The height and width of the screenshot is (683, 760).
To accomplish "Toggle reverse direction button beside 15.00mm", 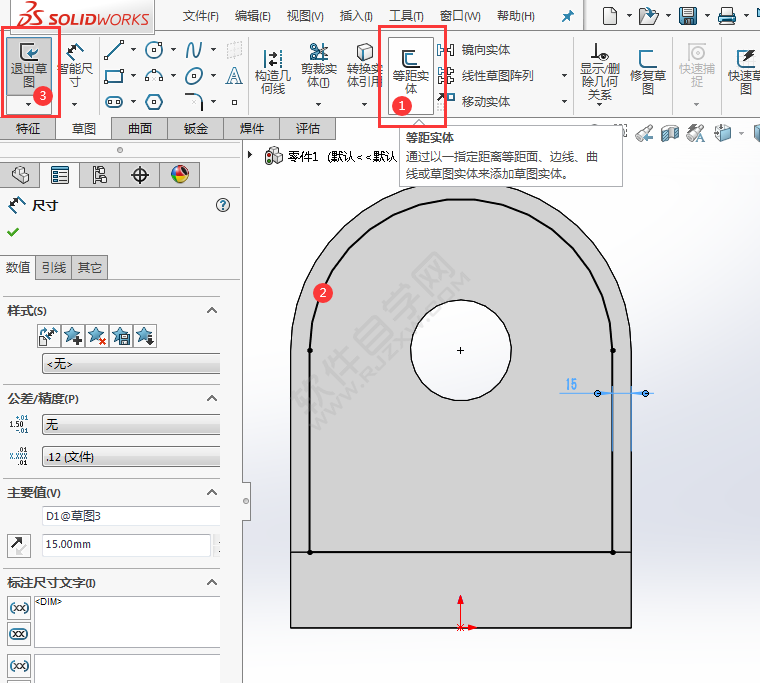I will 19,546.
